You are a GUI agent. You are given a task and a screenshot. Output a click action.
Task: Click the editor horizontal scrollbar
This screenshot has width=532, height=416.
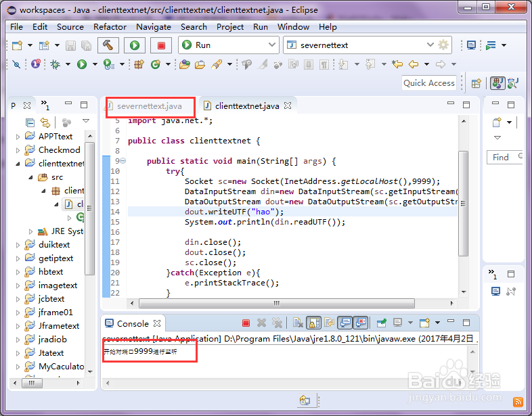pyautogui.click(x=277, y=303)
